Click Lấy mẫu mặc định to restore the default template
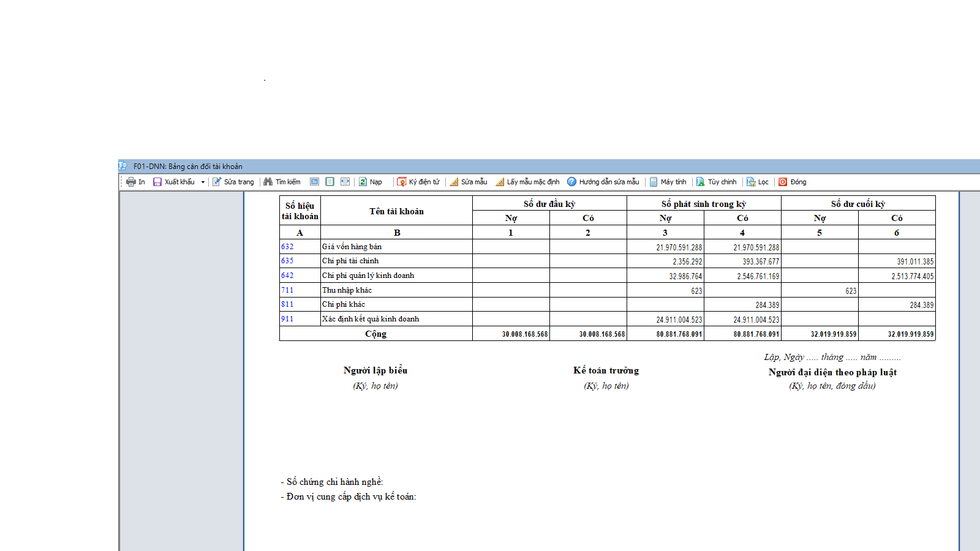The height and width of the screenshot is (551, 980). coord(527,182)
